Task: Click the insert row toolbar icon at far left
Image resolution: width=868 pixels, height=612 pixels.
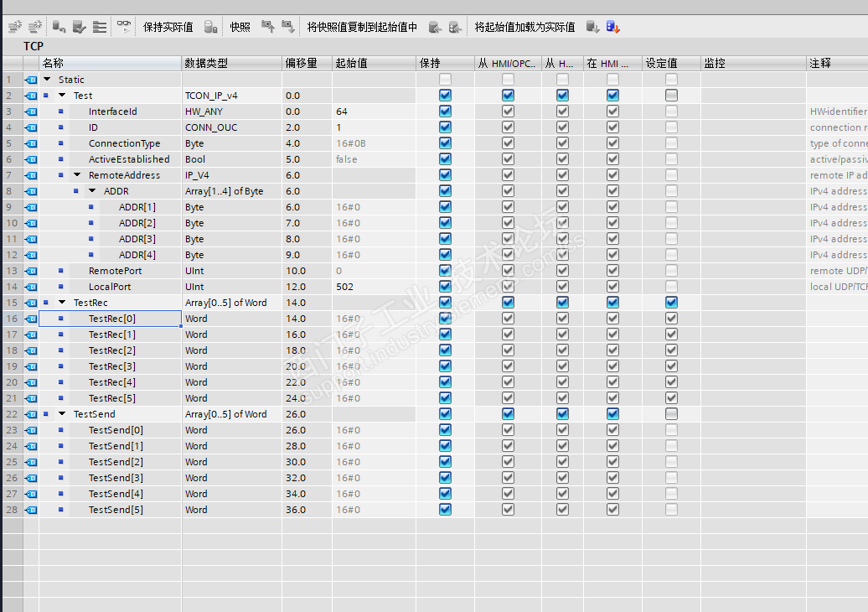Action: pyautogui.click(x=15, y=26)
